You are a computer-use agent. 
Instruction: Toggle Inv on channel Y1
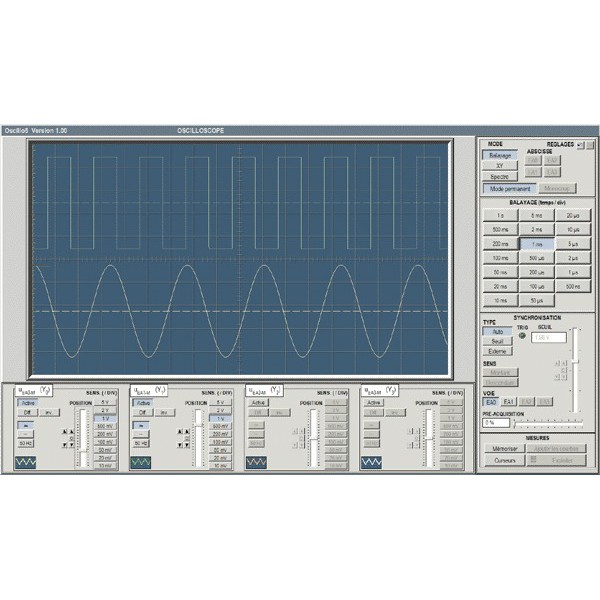[165, 412]
